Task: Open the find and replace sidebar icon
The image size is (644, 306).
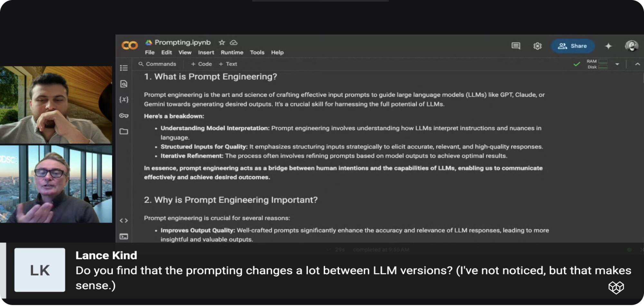Action: point(124,84)
